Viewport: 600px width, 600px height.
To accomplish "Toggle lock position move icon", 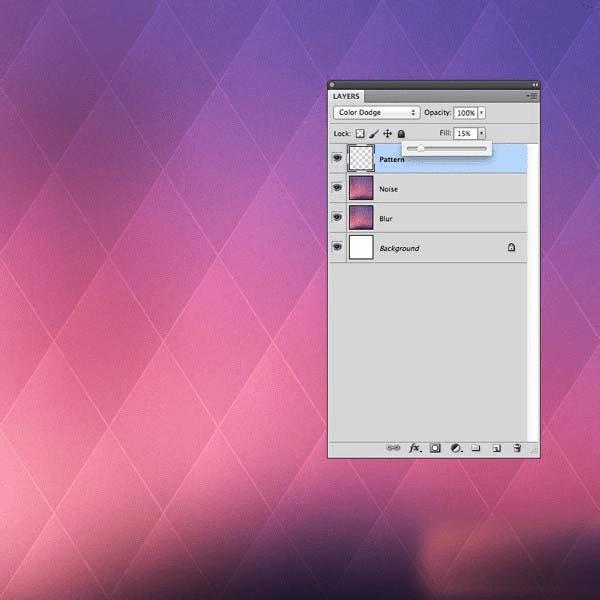I will pos(387,134).
